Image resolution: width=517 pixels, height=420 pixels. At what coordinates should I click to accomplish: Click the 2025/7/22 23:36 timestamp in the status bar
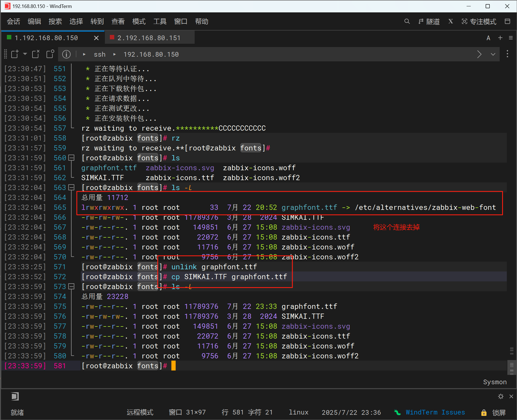(351, 412)
